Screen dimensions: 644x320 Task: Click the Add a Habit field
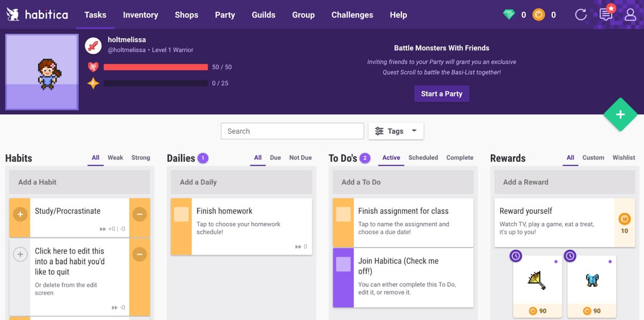coord(80,182)
